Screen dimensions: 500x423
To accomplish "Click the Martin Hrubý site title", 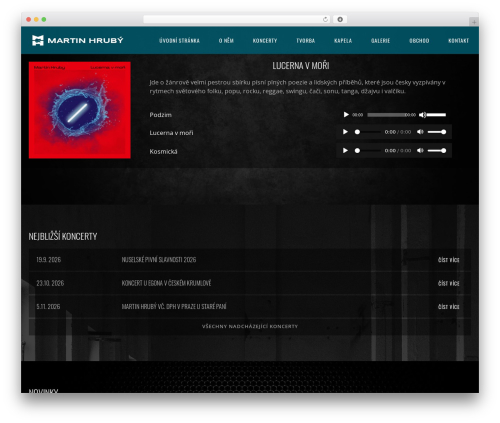I will click(x=85, y=40).
